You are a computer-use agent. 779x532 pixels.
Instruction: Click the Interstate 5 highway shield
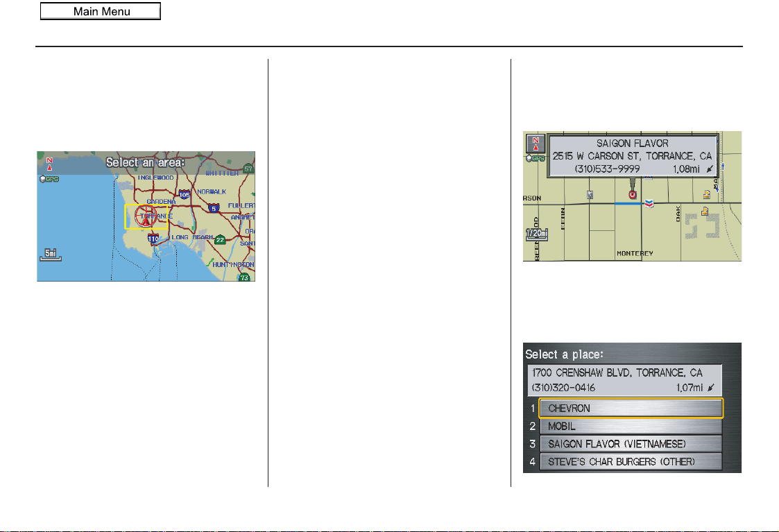click(x=214, y=208)
